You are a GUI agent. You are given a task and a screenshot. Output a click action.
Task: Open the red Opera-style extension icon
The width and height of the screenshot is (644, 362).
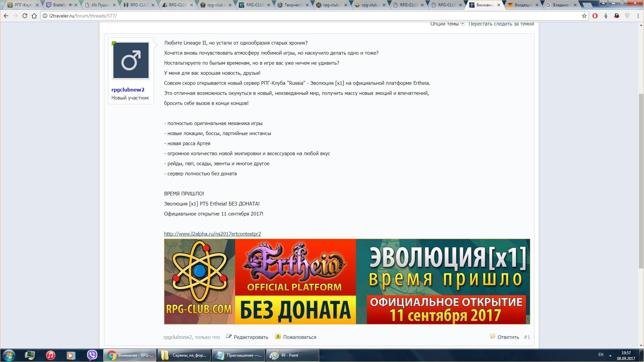click(x=595, y=16)
